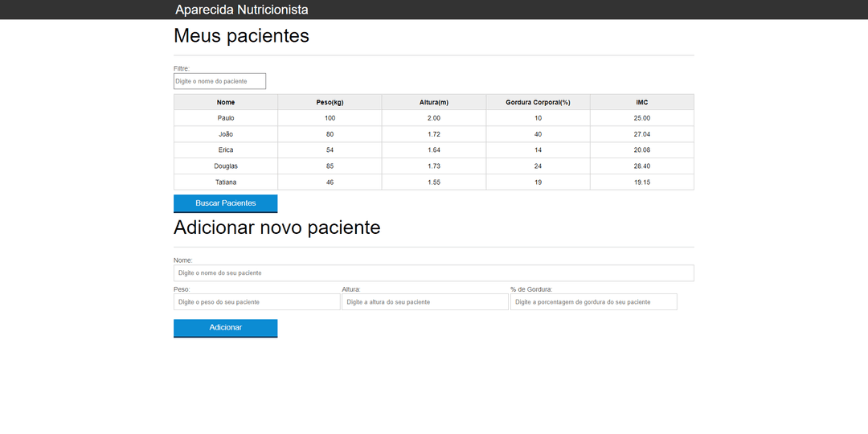Click the Gordura Corporal(%) column header

(538, 102)
